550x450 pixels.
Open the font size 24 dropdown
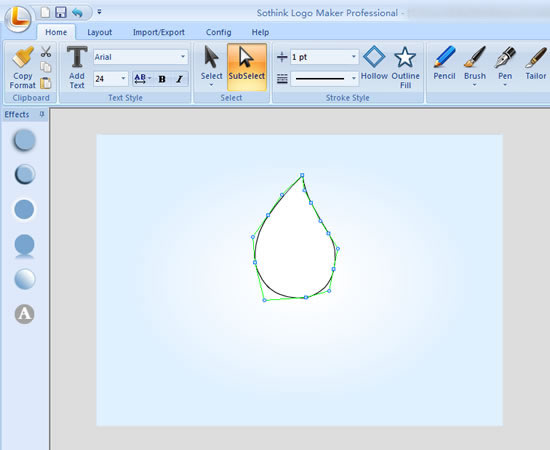(123, 79)
